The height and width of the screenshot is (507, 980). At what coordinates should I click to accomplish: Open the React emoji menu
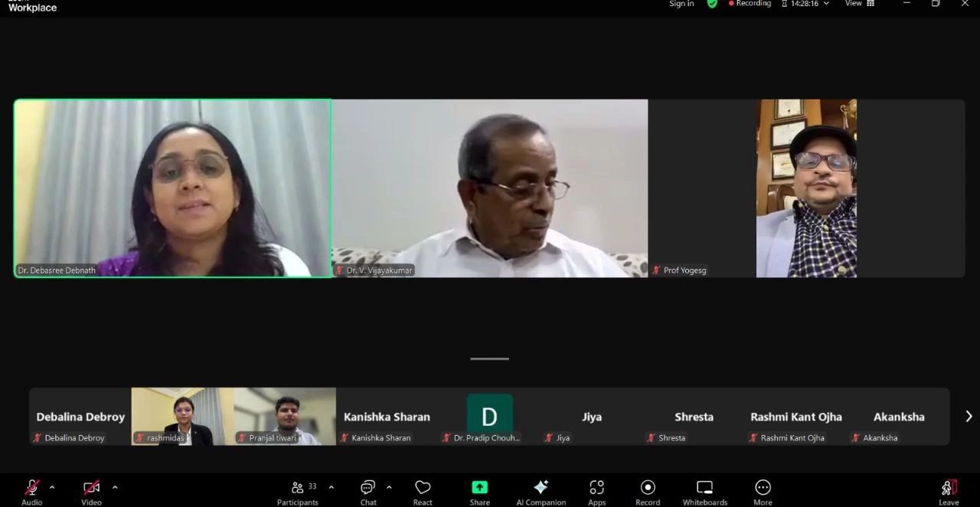point(423,492)
